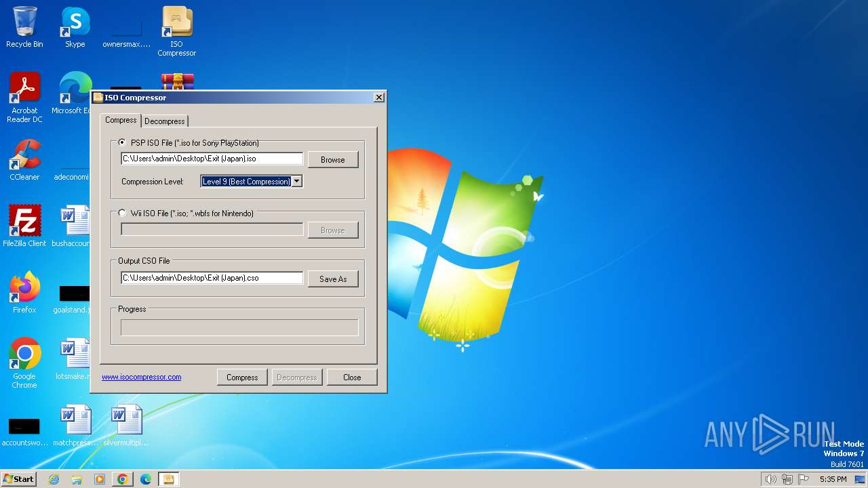Click the Output CSO file path field
This screenshot has height=488, width=868.
click(x=212, y=278)
